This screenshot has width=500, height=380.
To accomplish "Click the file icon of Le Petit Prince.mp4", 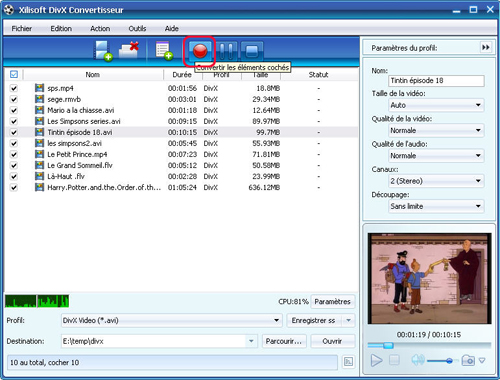I will [39, 154].
